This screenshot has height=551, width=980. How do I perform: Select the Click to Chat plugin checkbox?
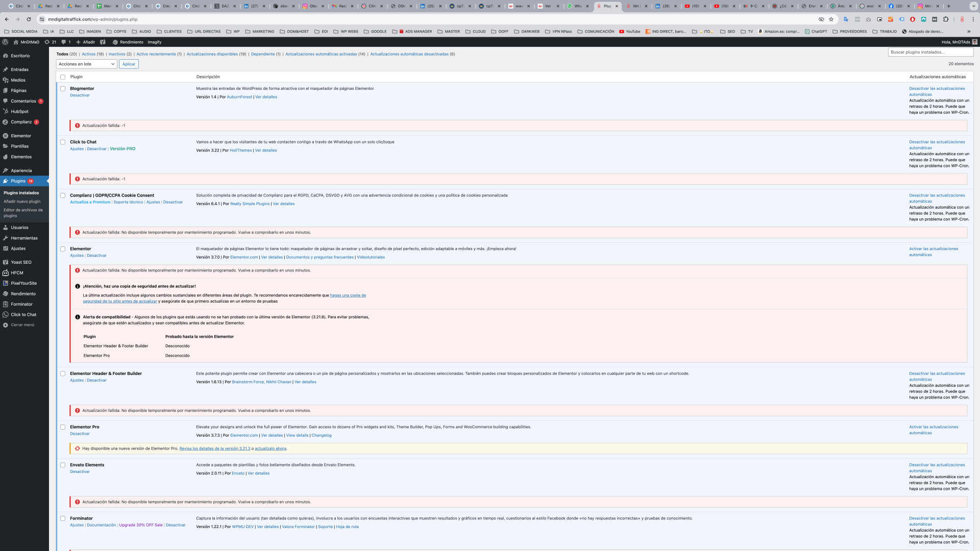pyautogui.click(x=63, y=142)
